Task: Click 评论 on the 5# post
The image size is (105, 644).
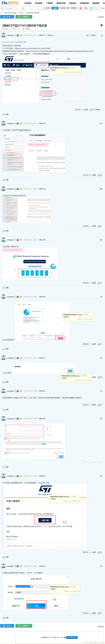Action: point(86,344)
